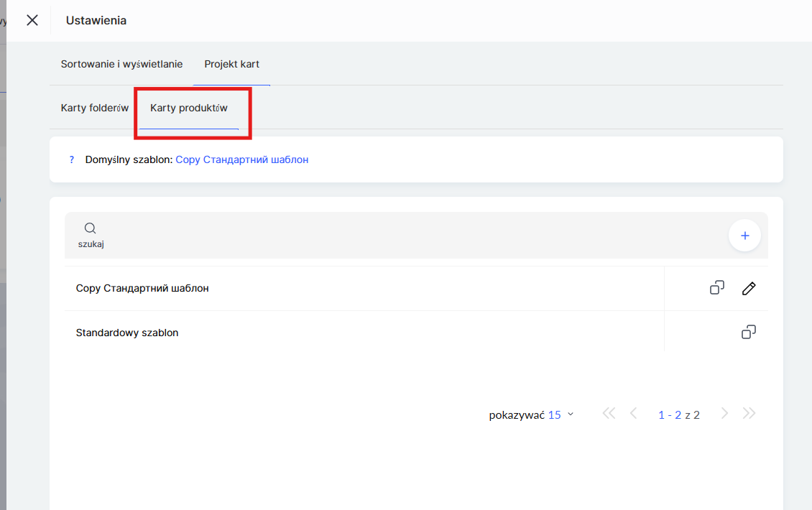Go to the previous page
Image resolution: width=812 pixels, height=510 pixels.
tap(633, 414)
